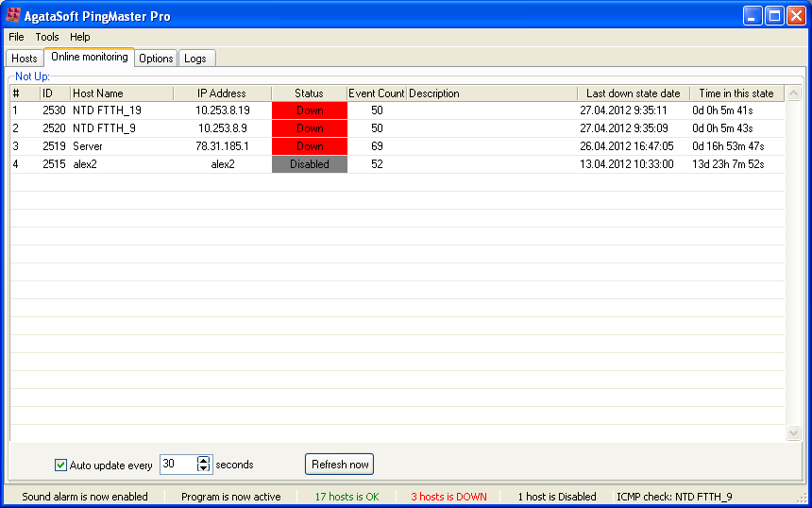This screenshot has height=508, width=812.
Task: Open the Help menu
Action: point(79,37)
